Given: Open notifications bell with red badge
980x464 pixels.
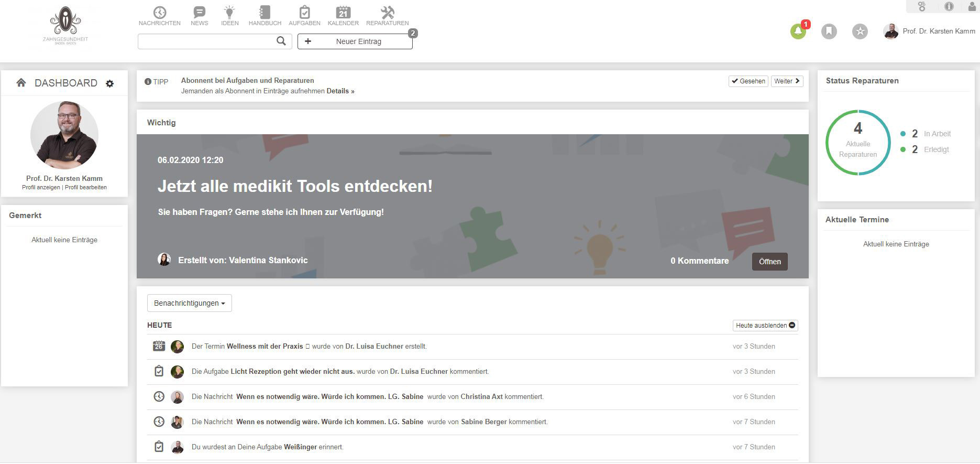Looking at the screenshot, I should pyautogui.click(x=798, y=31).
